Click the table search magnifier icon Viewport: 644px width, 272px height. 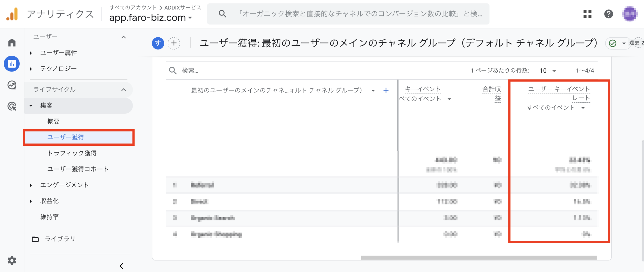(x=173, y=71)
